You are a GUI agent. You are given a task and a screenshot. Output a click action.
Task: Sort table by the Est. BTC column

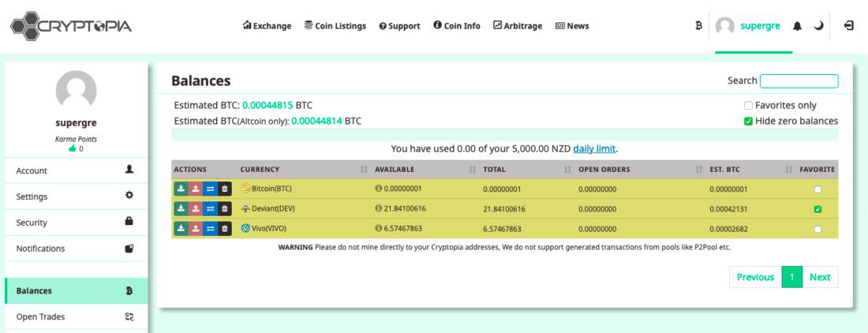click(x=751, y=170)
